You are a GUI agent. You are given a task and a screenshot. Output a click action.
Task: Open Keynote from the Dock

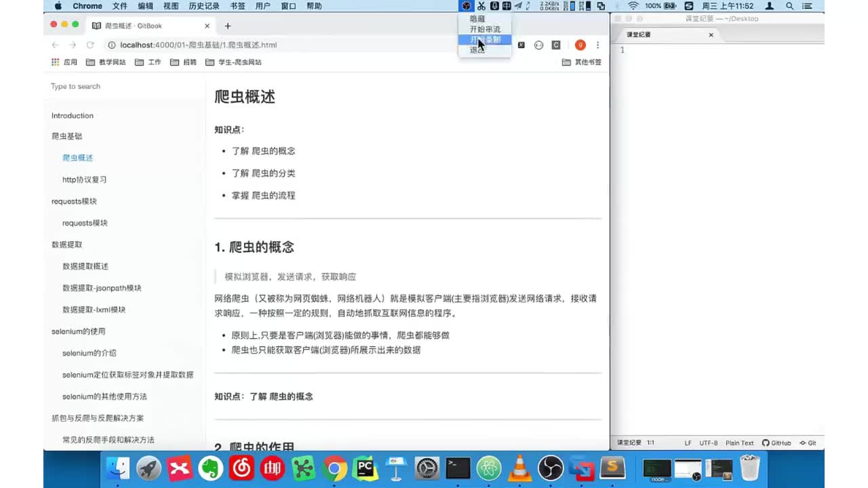(x=396, y=468)
